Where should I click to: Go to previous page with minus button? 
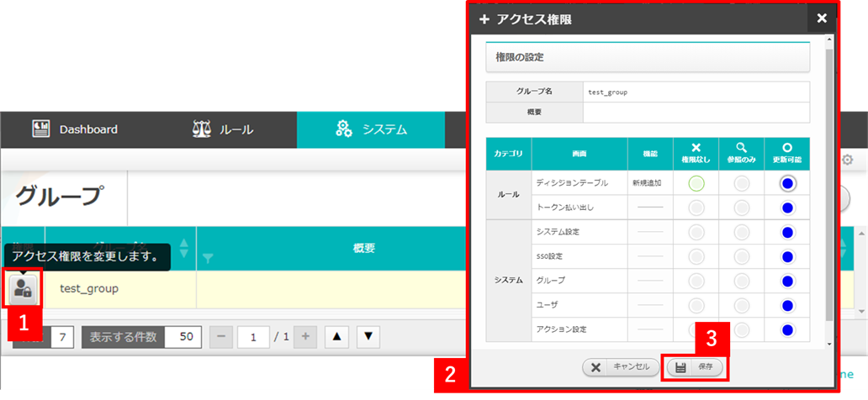(x=221, y=337)
